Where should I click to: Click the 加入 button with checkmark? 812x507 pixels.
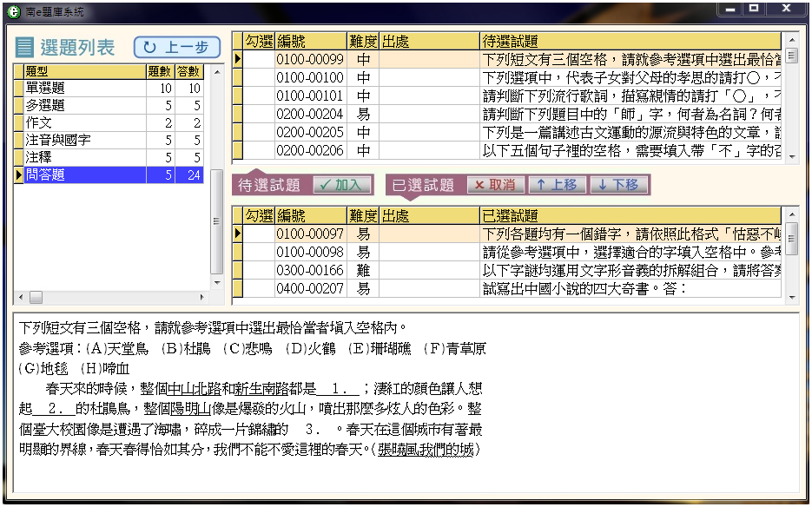[x=341, y=185]
